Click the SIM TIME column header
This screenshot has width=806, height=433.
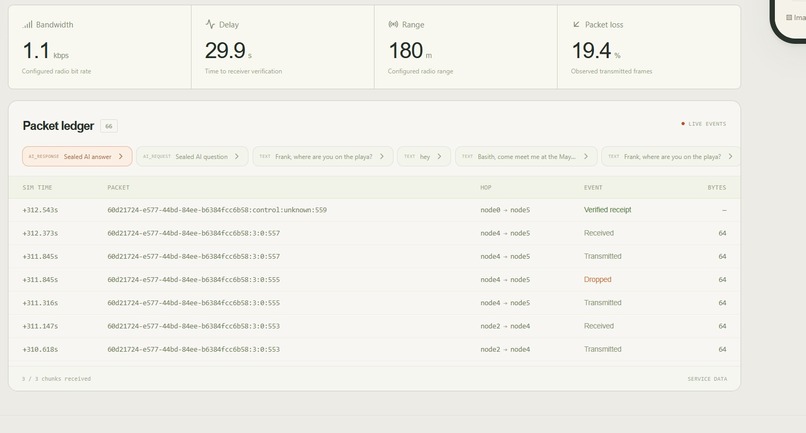(x=37, y=188)
